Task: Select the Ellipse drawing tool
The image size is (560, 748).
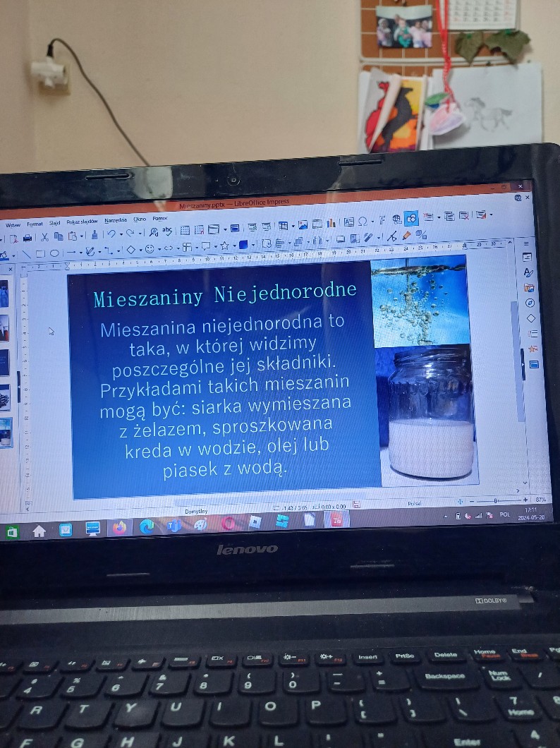Action: pos(54,253)
